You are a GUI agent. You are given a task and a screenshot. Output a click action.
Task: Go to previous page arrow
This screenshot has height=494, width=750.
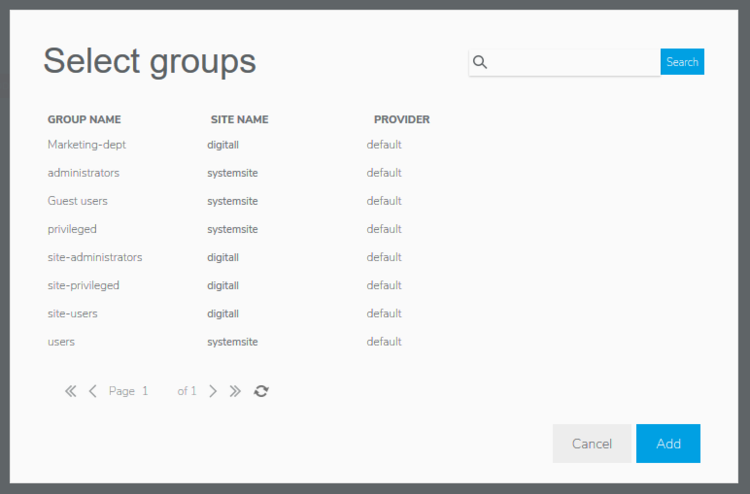pos(93,391)
